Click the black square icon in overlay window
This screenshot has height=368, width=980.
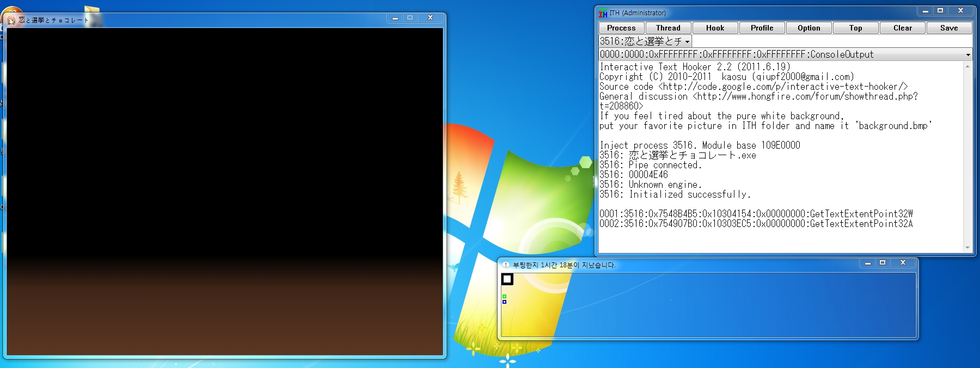(x=507, y=279)
